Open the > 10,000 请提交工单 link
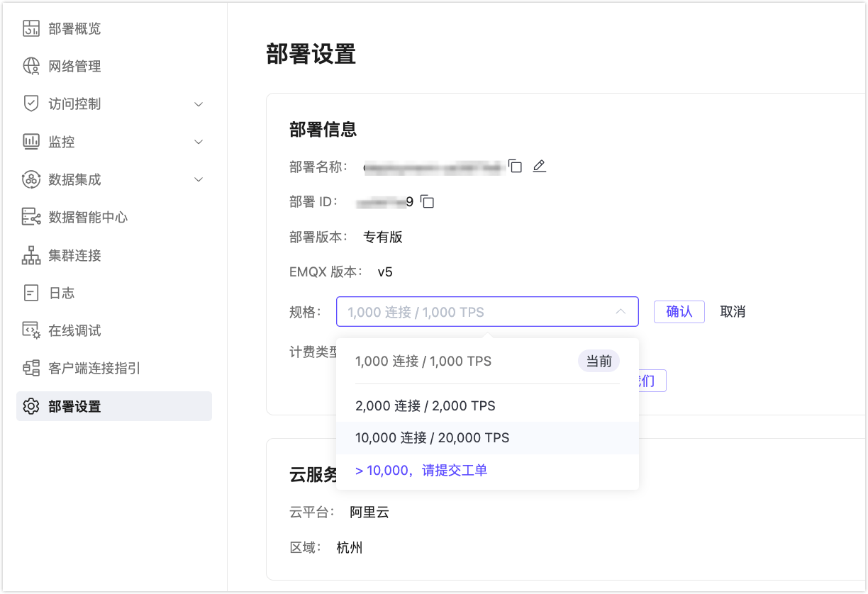 [x=421, y=470]
